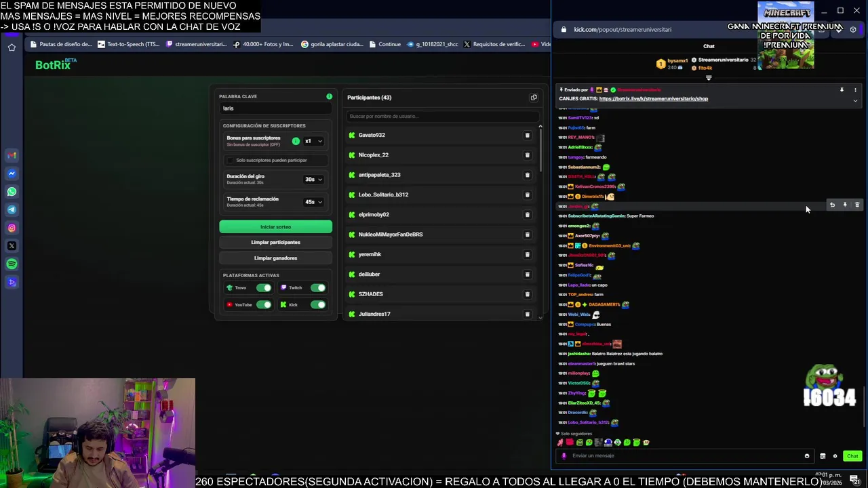Delete participant Nicoplex_22
This screenshot has height=488, width=868.
coord(527,155)
